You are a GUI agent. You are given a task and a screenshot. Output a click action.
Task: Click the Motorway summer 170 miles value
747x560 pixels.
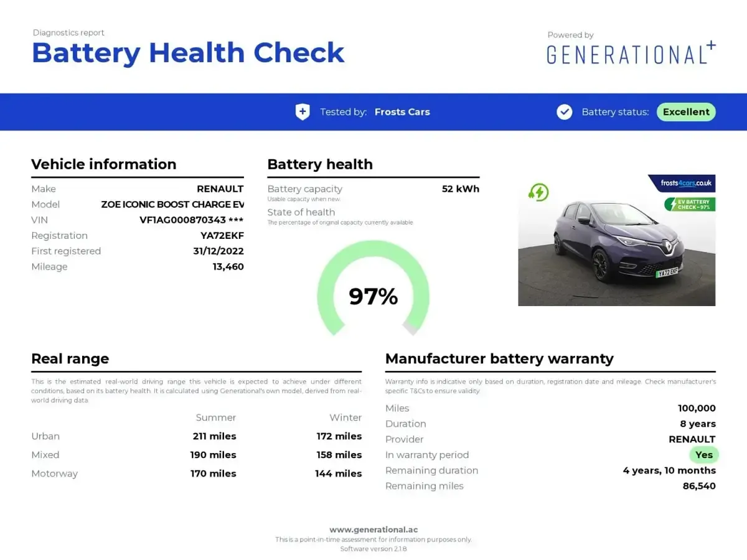(214, 474)
